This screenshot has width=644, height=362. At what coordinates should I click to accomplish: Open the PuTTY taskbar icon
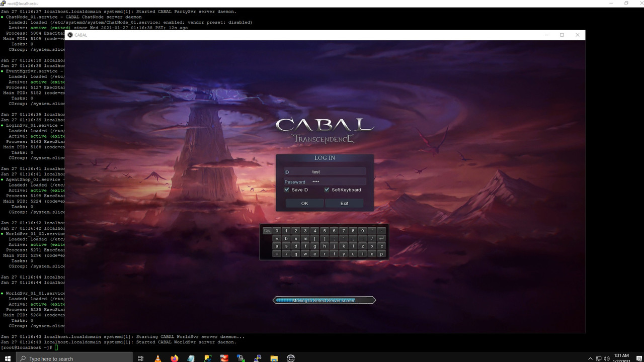pos(257,358)
